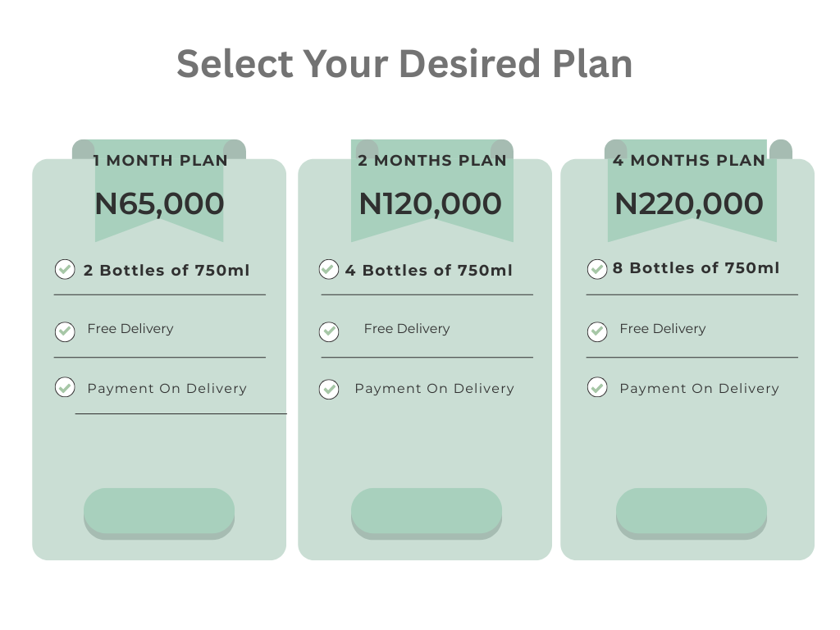Tap Payment On Delivery check in 1 Month plan

tap(65, 387)
